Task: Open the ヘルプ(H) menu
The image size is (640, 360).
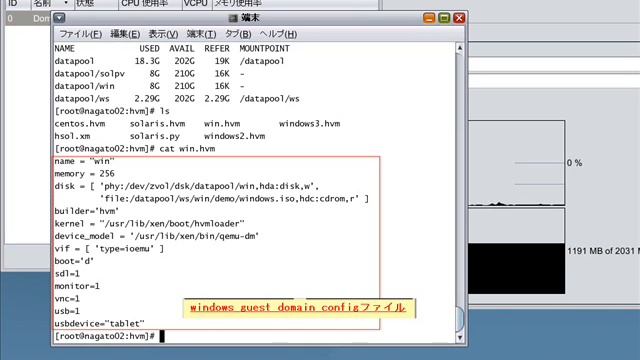Action: click(278, 34)
